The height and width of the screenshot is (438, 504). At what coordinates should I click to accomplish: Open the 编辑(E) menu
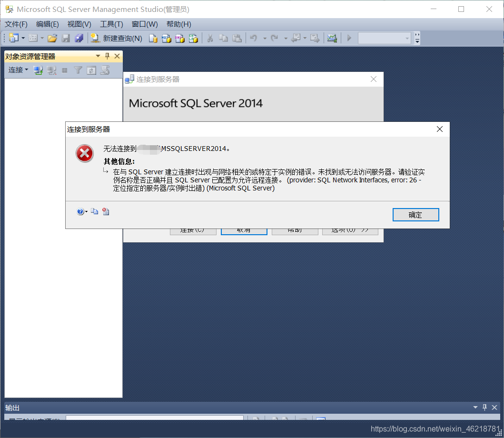(x=48, y=24)
